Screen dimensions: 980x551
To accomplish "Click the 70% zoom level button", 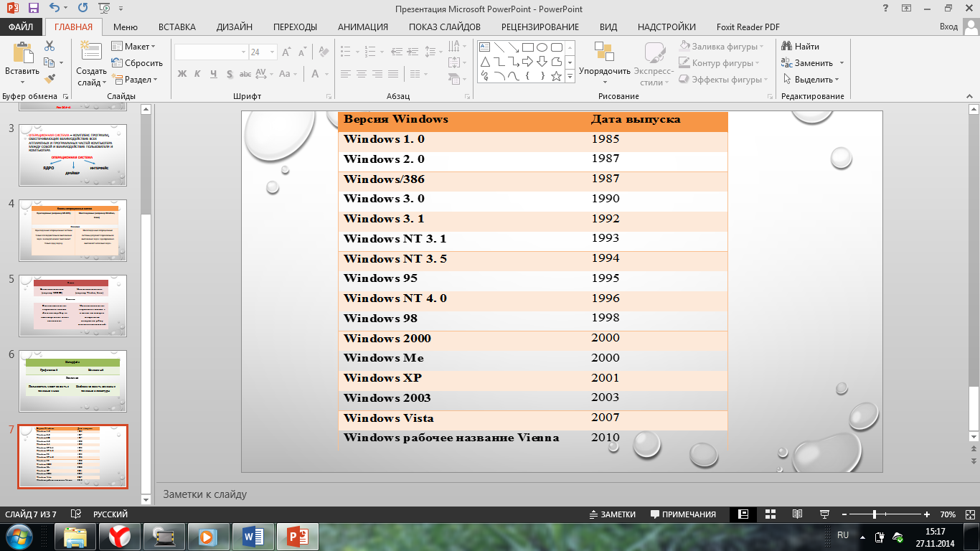I will tap(947, 514).
